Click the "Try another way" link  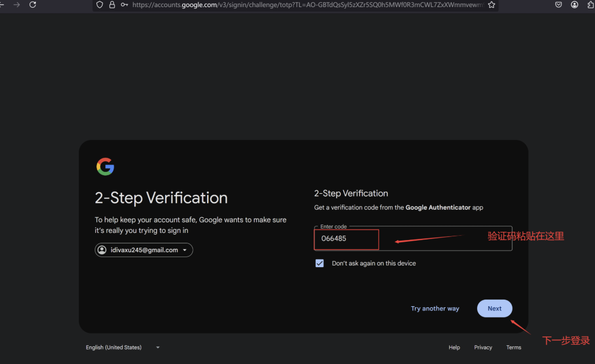point(435,308)
